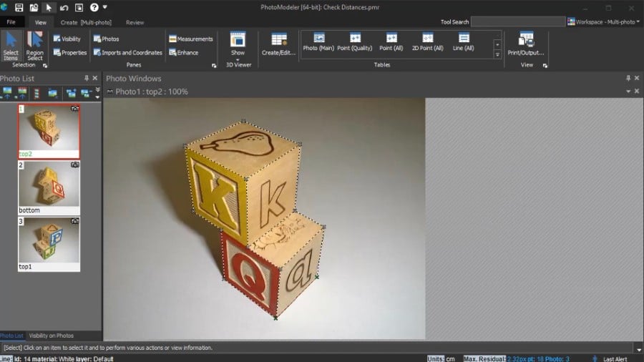This screenshot has width=644, height=362.
Task: Expand the Show 3D Viewer dropdown
Action: pyautogui.click(x=238, y=59)
